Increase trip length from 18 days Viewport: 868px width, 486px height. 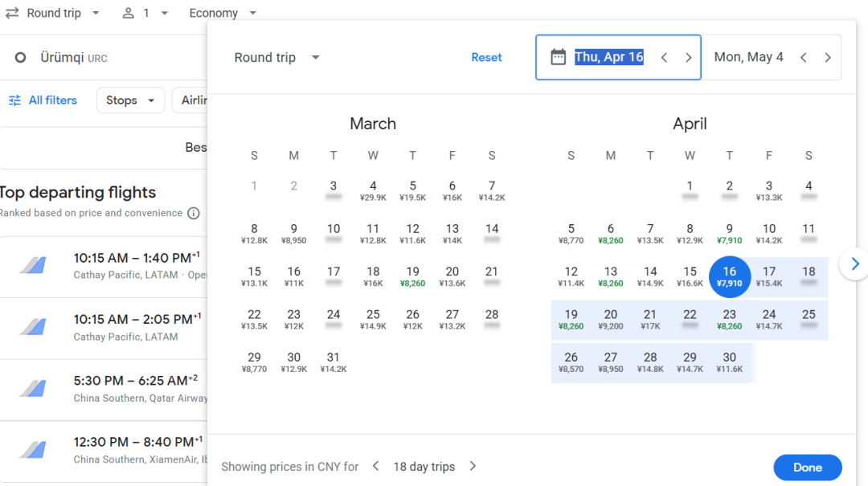(x=473, y=467)
